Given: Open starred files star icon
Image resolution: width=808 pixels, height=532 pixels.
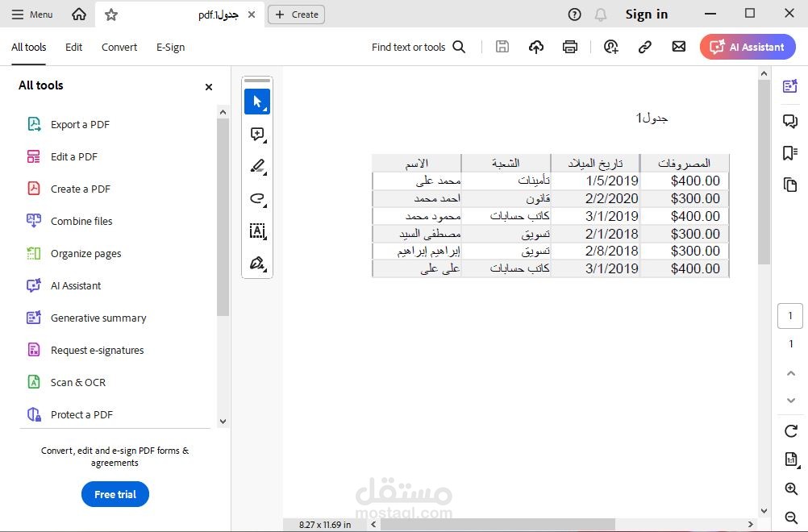Looking at the screenshot, I should [110, 15].
